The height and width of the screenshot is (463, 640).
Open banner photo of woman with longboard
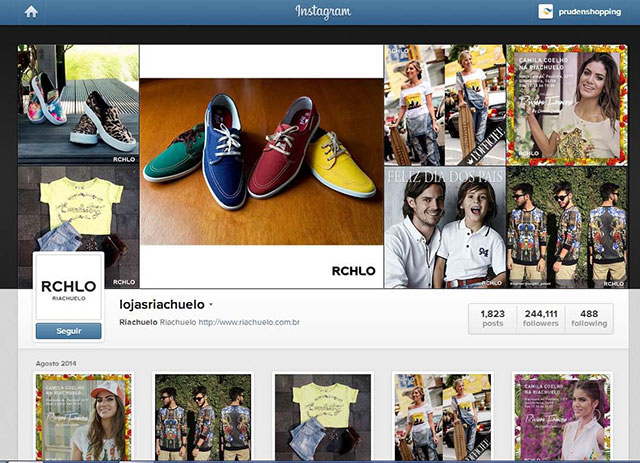pyautogui.click(x=444, y=105)
